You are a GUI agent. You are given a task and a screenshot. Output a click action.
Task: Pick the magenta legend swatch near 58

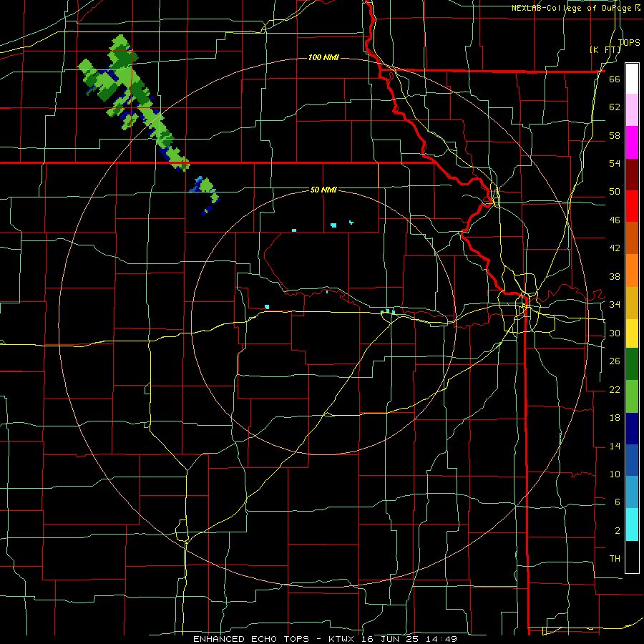point(632,142)
